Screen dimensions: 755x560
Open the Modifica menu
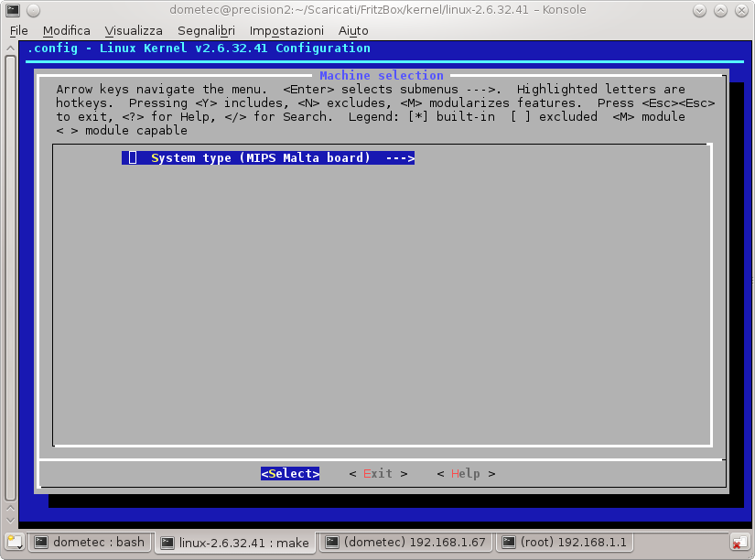pyautogui.click(x=66, y=30)
